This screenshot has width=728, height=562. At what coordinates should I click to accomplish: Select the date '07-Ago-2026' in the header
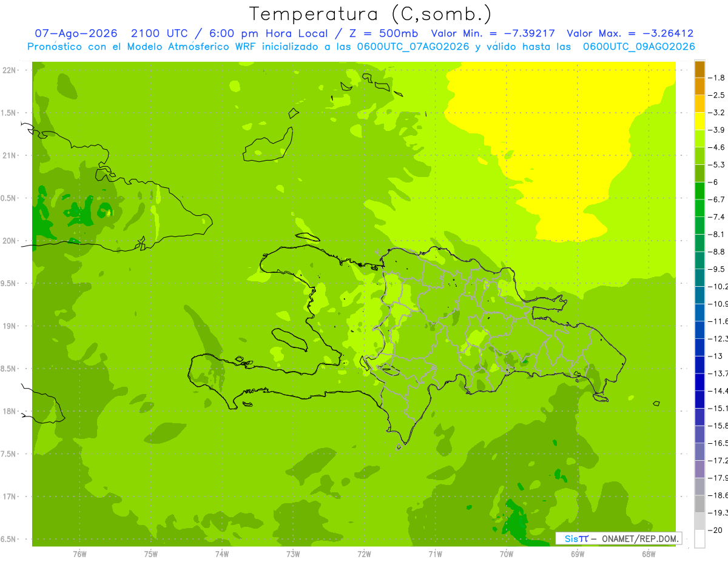pos(75,33)
